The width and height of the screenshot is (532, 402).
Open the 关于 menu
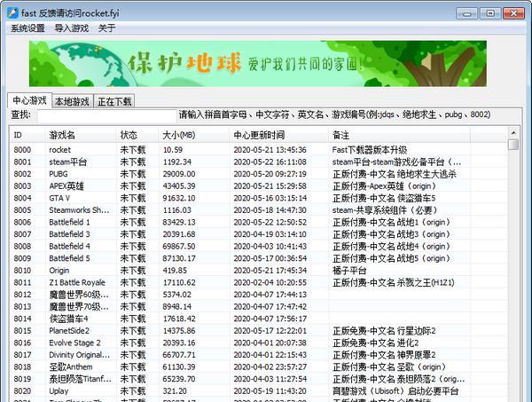[x=106, y=28]
